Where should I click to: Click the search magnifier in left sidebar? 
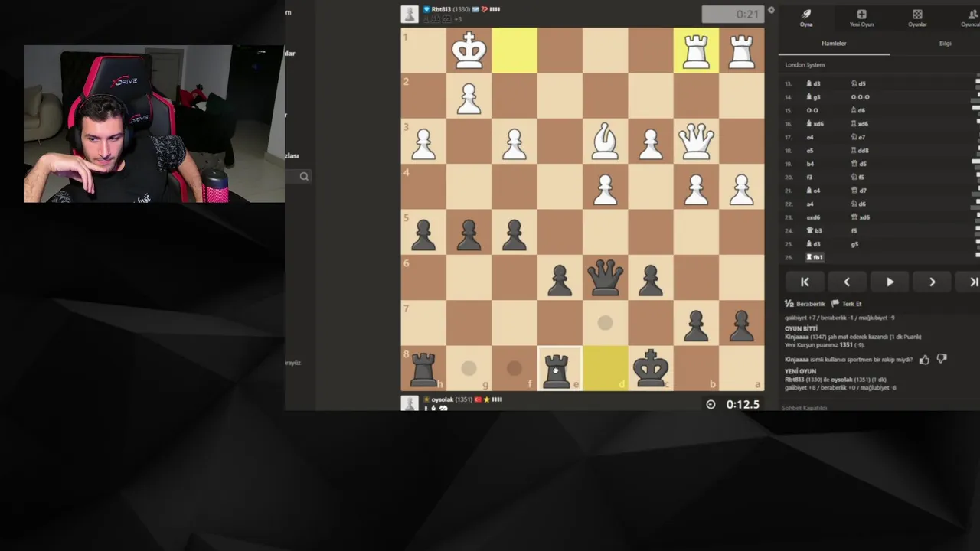click(x=304, y=177)
